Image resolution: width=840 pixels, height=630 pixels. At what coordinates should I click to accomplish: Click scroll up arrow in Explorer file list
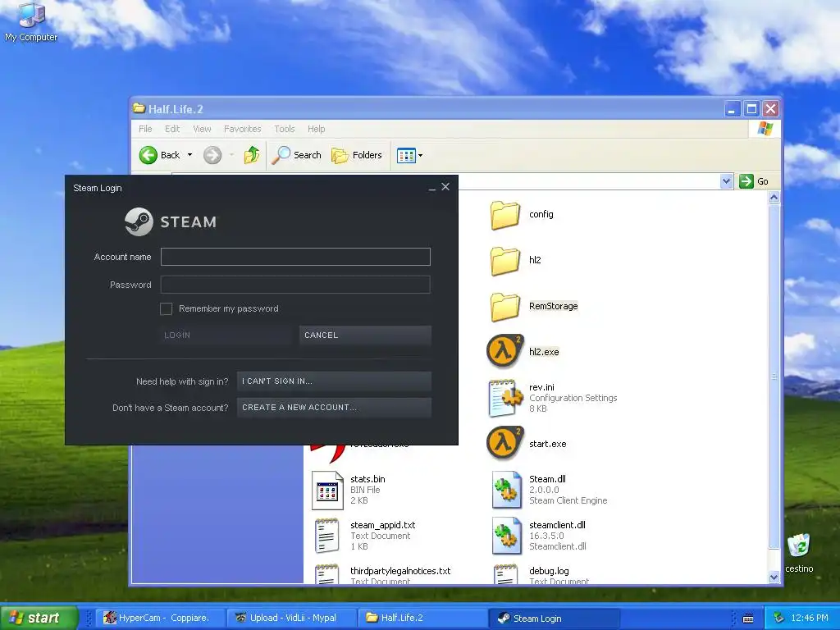click(x=774, y=198)
